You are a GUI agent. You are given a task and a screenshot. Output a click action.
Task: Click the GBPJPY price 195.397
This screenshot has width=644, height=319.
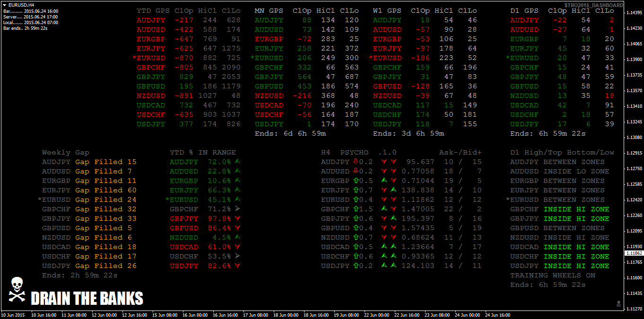tap(418, 218)
